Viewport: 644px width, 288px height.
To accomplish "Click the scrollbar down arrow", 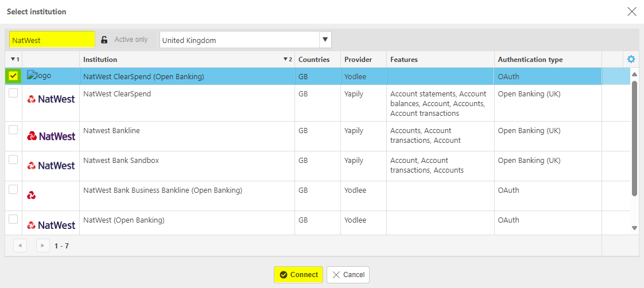I will click(x=634, y=228).
